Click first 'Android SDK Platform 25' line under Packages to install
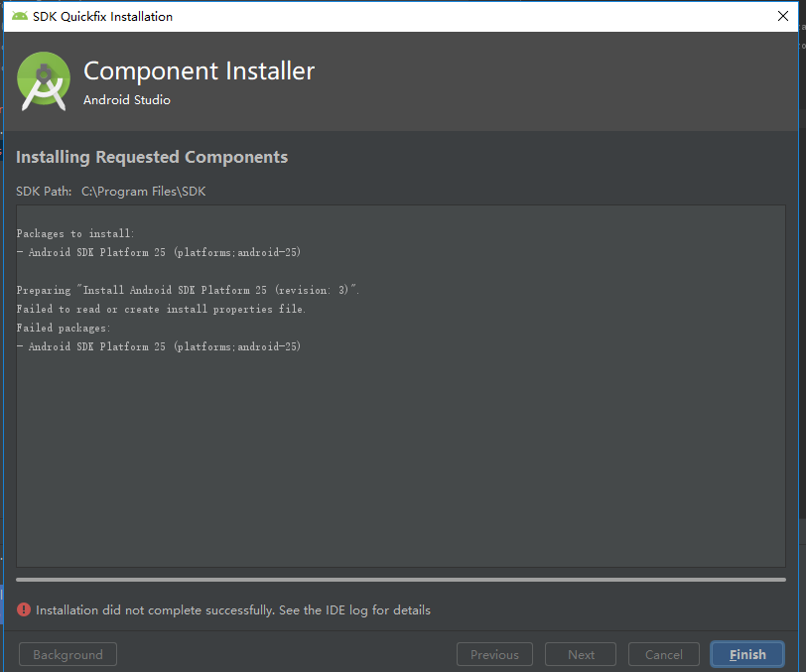The height and width of the screenshot is (672, 806). (159, 252)
